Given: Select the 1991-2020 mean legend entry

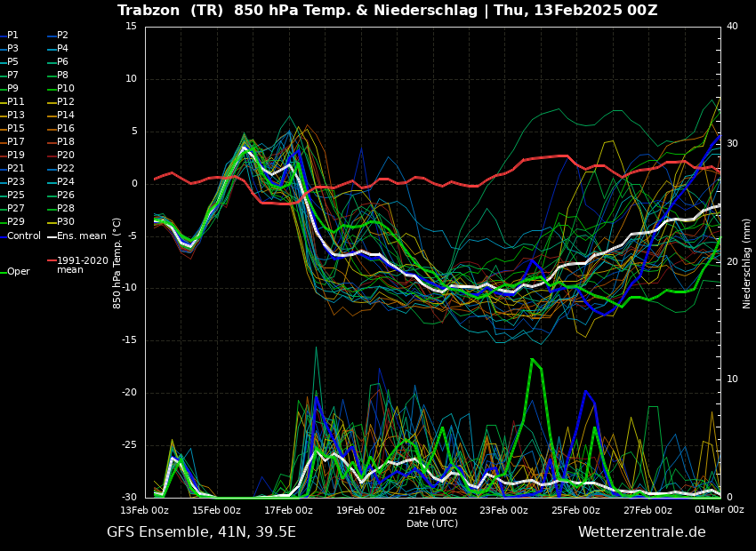Looking at the screenshot, I should pyautogui.click(x=83, y=265).
